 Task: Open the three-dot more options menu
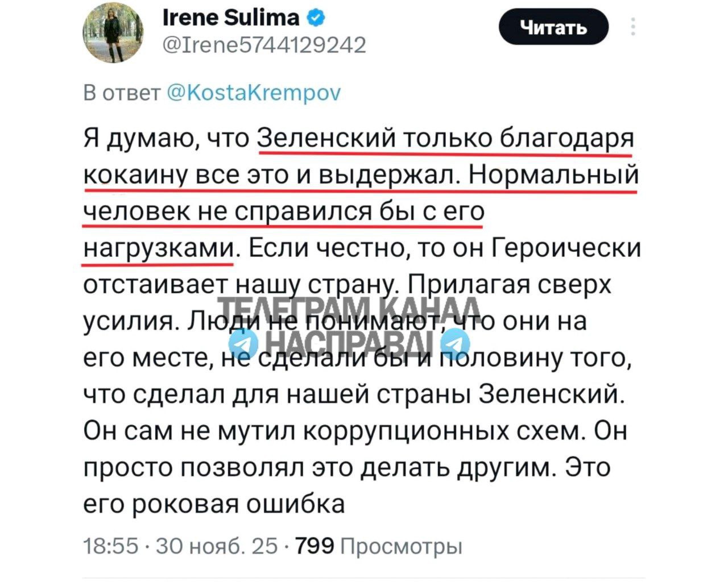pos(633,27)
